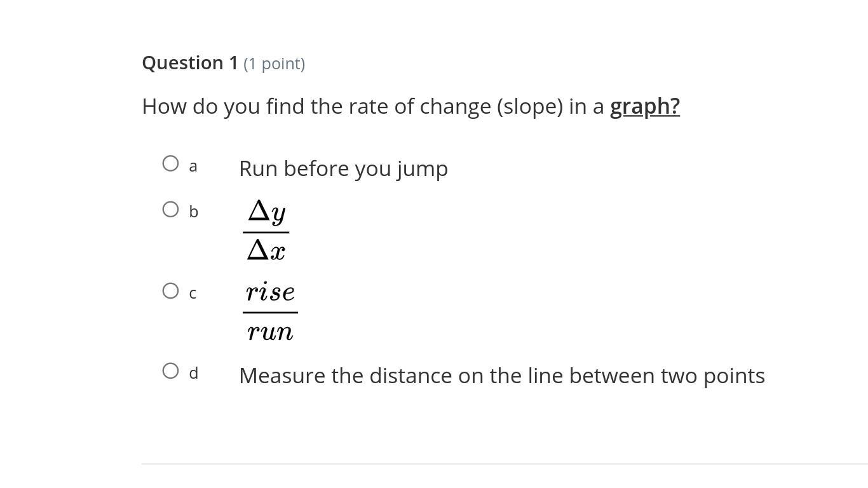Click the rise over run fraction bar
The height and width of the screenshot is (488, 868).
[x=270, y=313]
